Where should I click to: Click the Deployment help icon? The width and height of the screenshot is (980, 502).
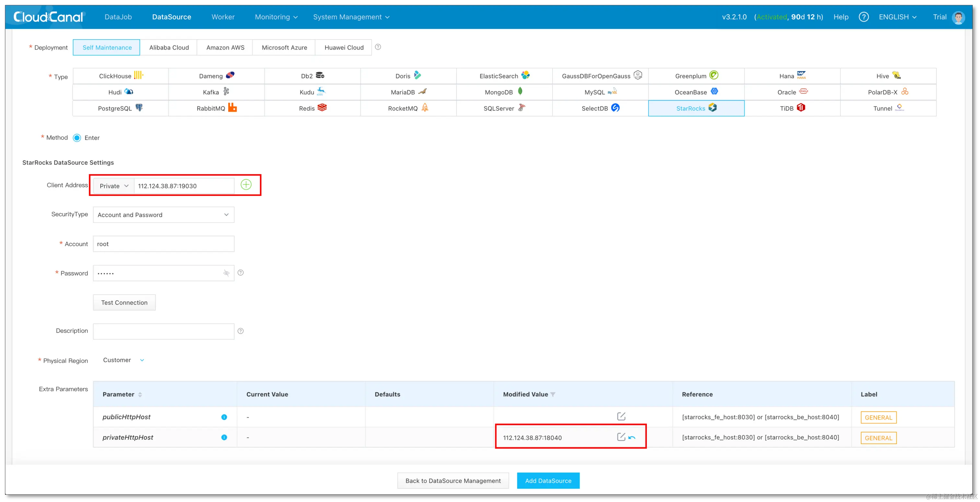pyautogui.click(x=378, y=47)
